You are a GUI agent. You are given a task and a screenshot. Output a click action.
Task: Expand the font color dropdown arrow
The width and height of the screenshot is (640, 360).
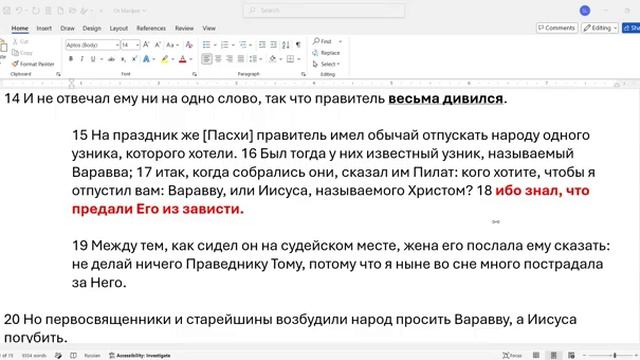(191, 59)
